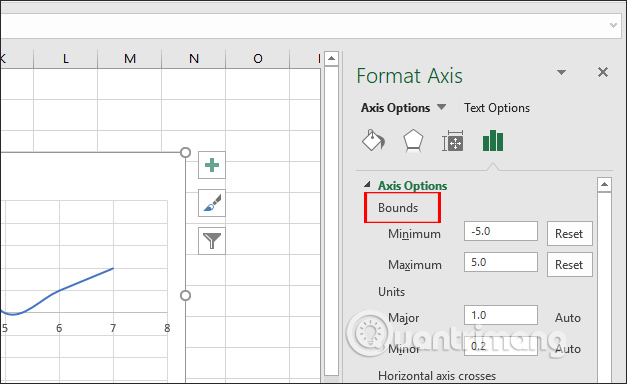This screenshot has height=384, width=627.
Task: Click the Maximum label
Action: click(x=415, y=265)
